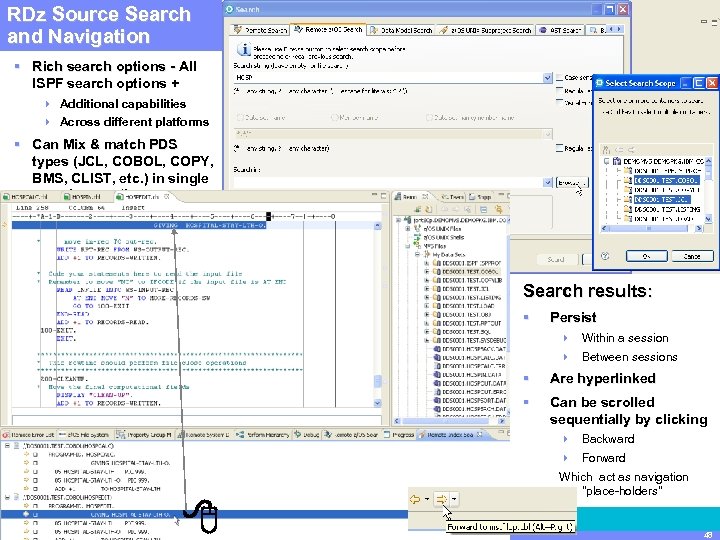Click horizontal scrollbar under Remote Systems tree

tap(450, 421)
